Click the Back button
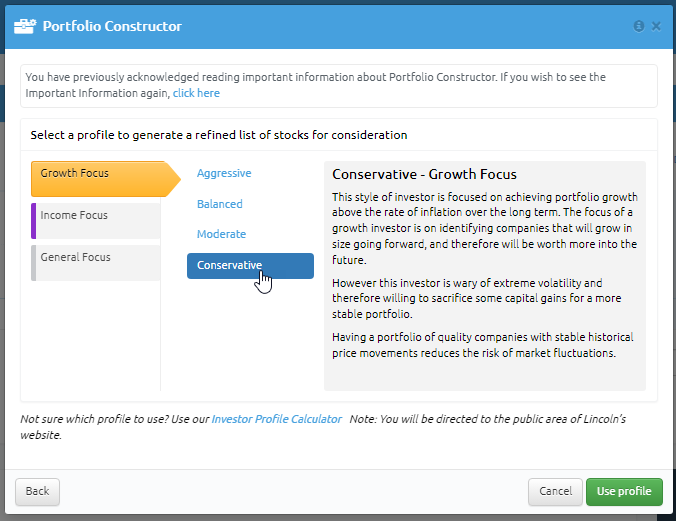 click(x=38, y=491)
